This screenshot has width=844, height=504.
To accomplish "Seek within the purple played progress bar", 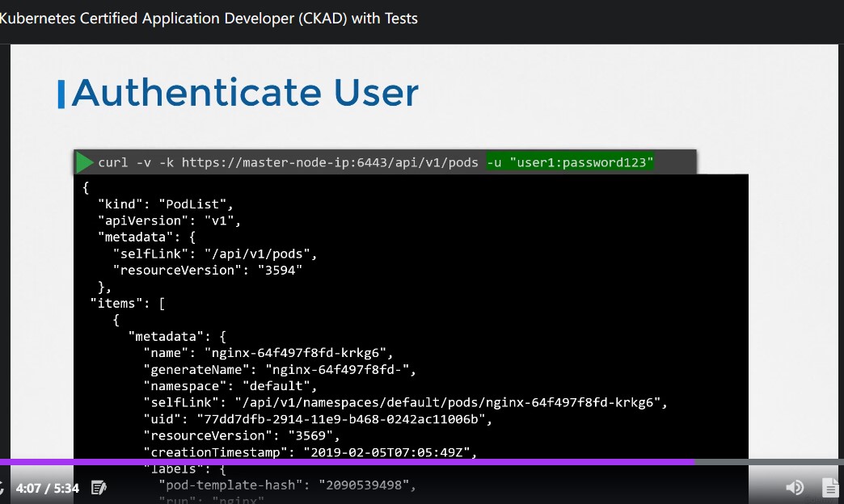I will pos(347,462).
